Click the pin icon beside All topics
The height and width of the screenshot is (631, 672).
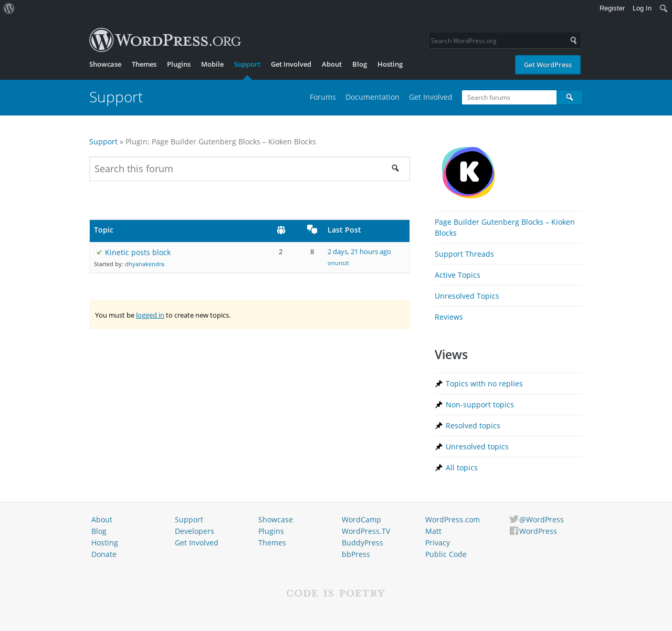pyautogui.click(x=439, y=468)
